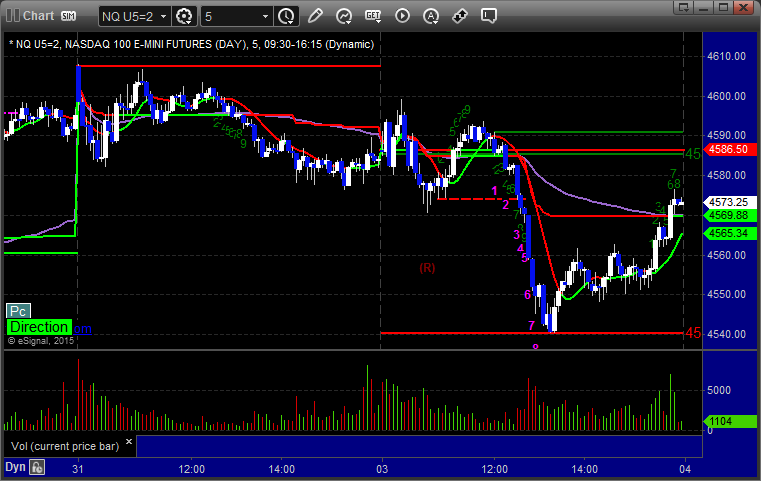Select the pencil drawing tool
This screenshot has width=761, height=481.
tap(315, 16)
